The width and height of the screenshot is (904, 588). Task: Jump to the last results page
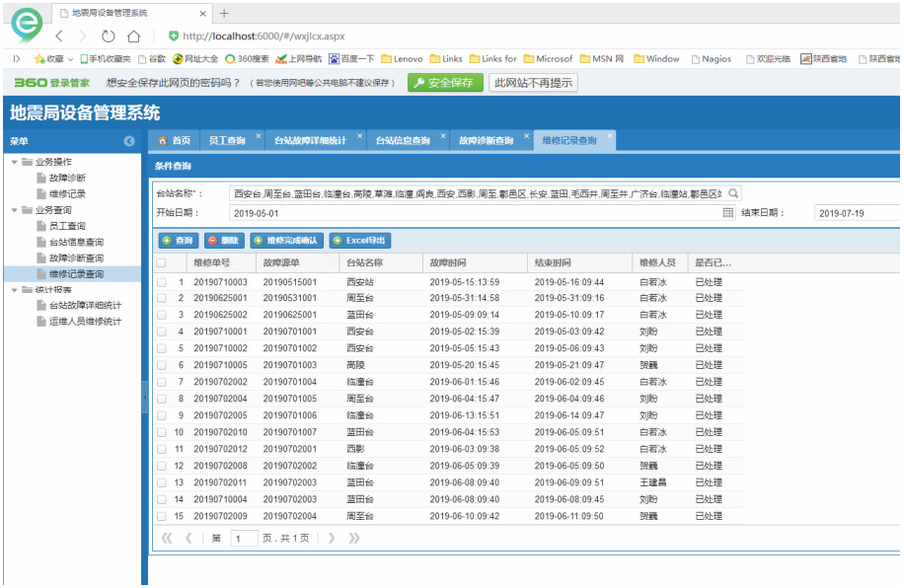[x=354, y=538]
